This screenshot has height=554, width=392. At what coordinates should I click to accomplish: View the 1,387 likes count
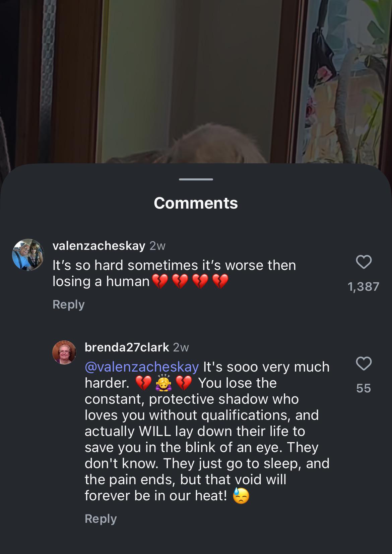(364, 287)
